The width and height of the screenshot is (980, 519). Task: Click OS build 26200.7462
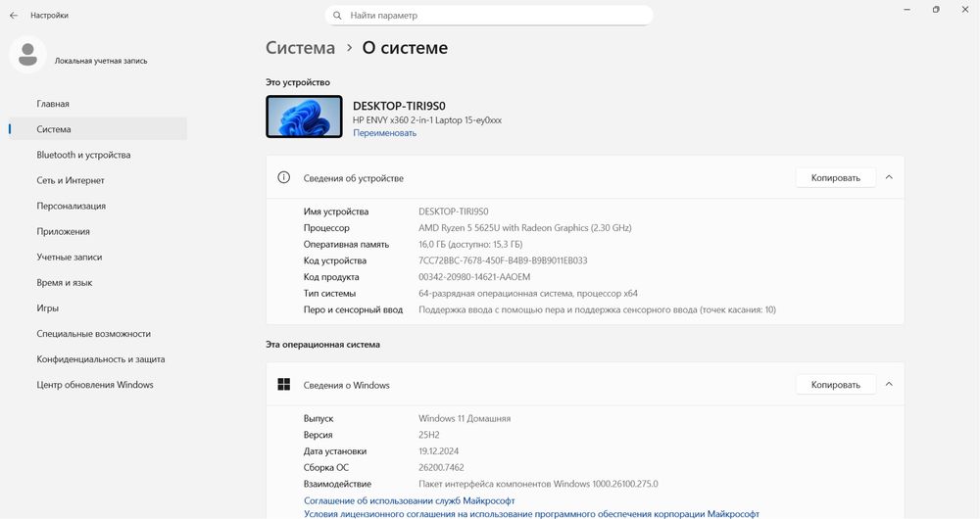point(441,467)
